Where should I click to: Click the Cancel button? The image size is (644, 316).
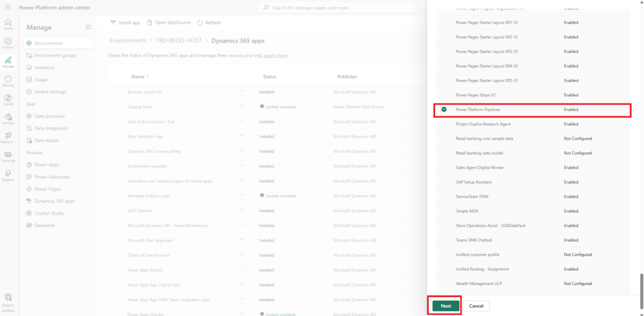(476, 305)
